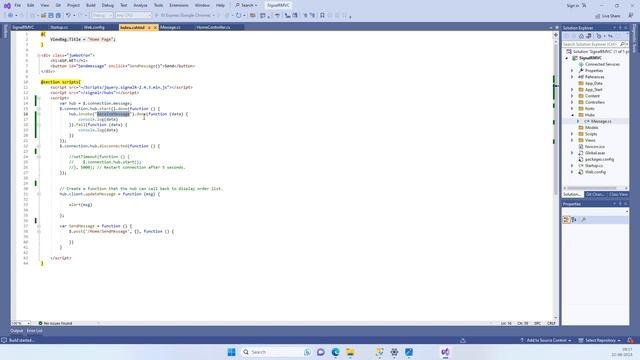Switch to the Web.config editor tab
Image resolution: width=640 pixels, height=360 pixels.
[x=94, y=27]
